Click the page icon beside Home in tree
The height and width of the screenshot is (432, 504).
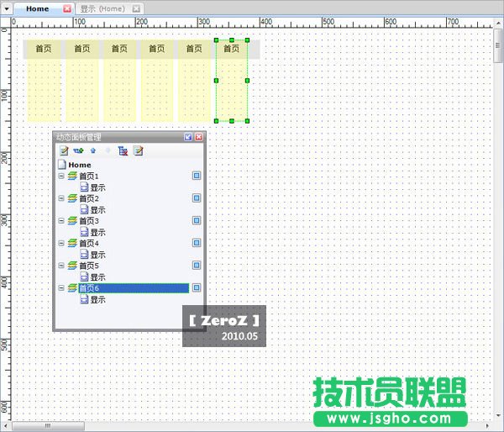click(x=62, y=165)
